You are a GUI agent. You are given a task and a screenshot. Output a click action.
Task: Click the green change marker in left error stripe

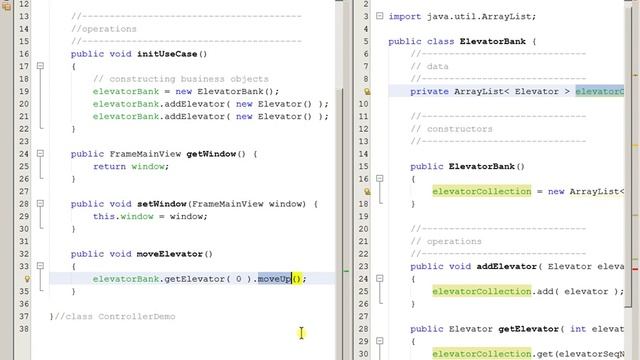[x=346, y=271]
